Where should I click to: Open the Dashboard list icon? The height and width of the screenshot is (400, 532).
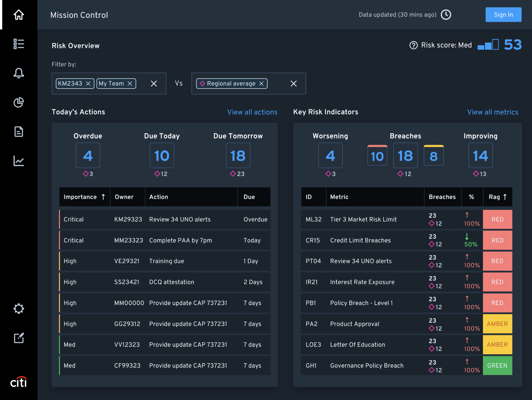(x=18, y=43)
